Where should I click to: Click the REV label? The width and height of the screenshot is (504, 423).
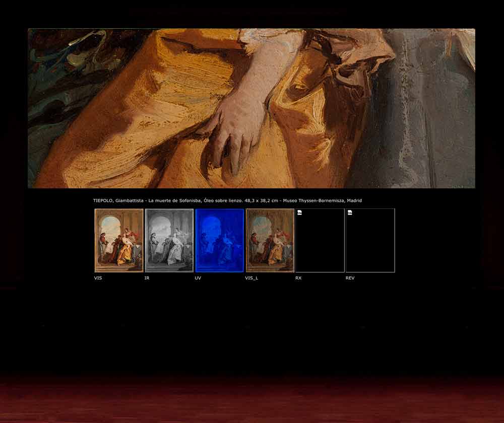point(350,278)
